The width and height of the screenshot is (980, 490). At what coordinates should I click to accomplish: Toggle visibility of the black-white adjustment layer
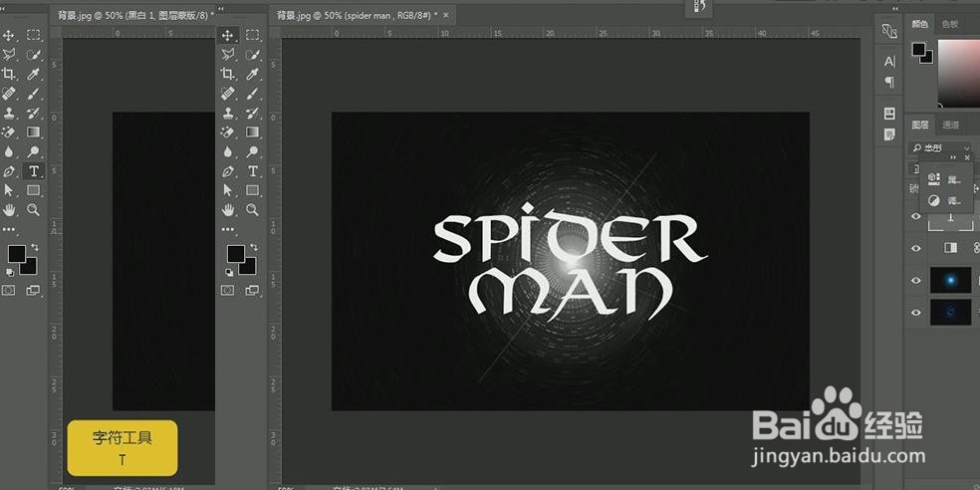tap(915, 248)
